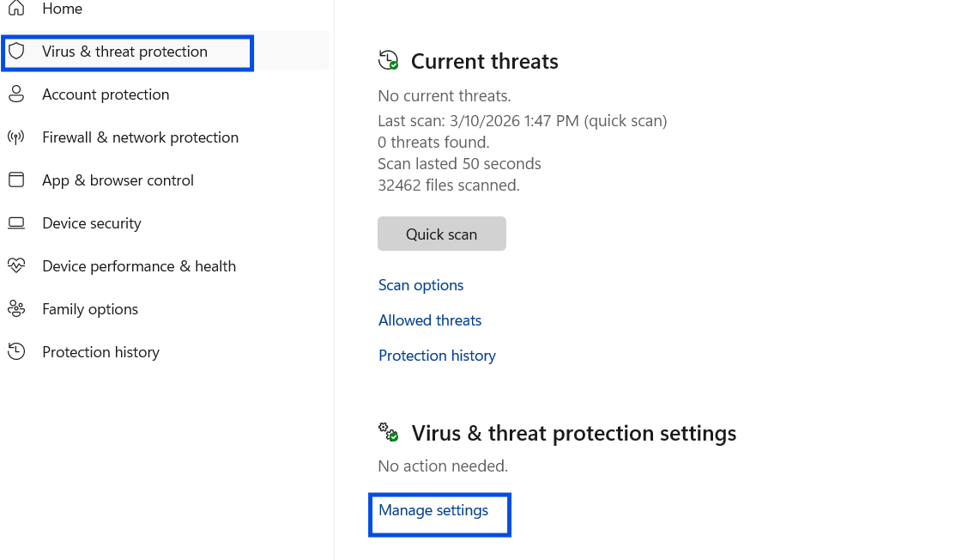The height and width of the screenshot is (560, 980).
Task: Click the icon beside Current threats heading
Action: (x=389, y=61)
